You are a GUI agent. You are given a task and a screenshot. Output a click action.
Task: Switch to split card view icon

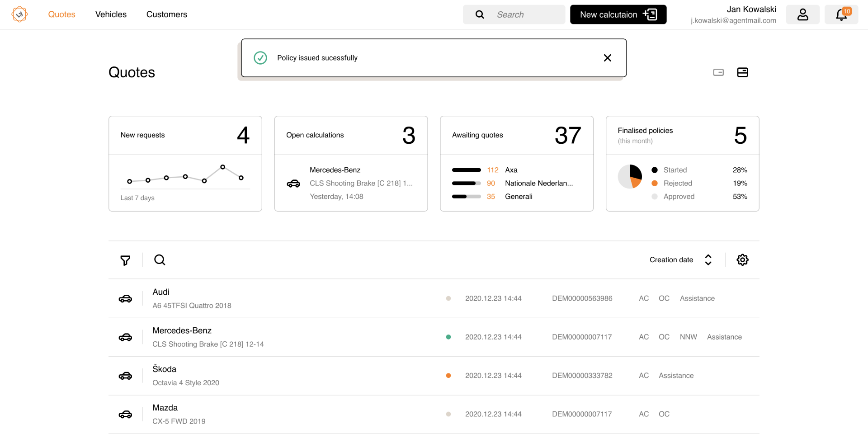click(742, 72)
